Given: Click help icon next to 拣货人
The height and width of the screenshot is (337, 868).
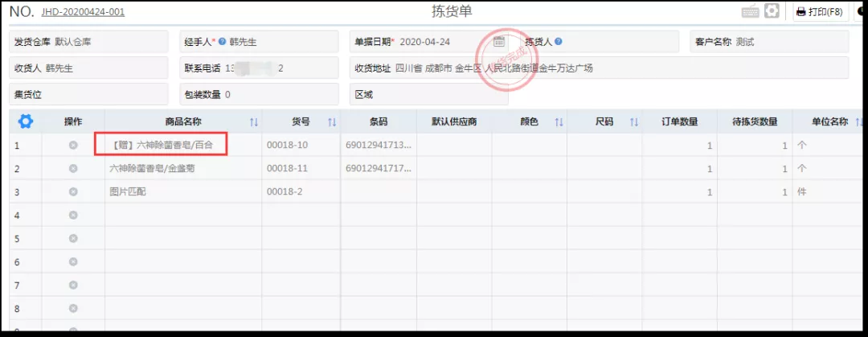Looking at the screenshot, I should [558, 42].
